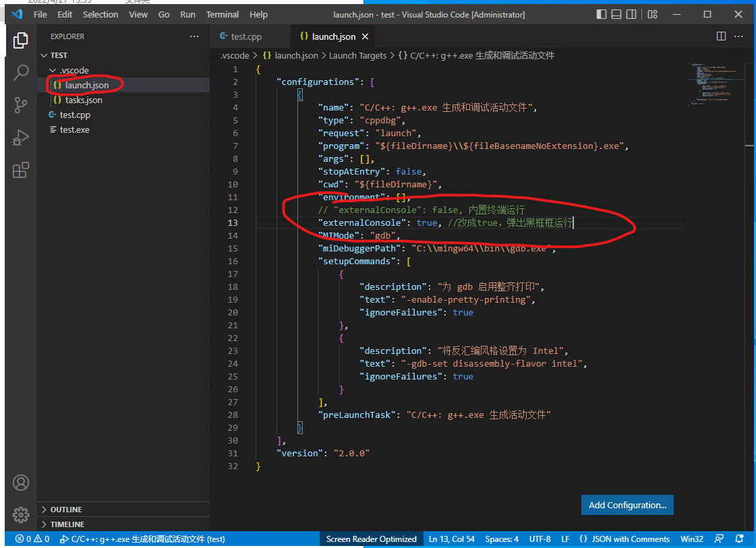Open the Manage gear icon

[21, 514]
